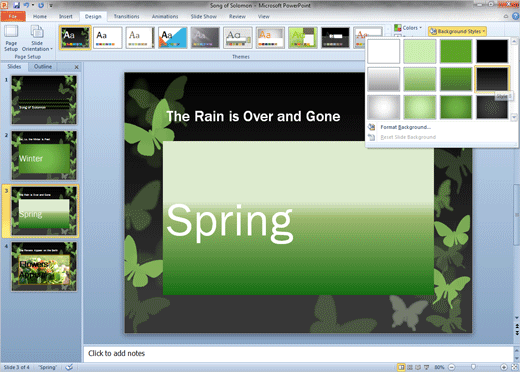Select slide 4 thumbnail with flowers
This screenshot has height=372, width=520.
44,267
